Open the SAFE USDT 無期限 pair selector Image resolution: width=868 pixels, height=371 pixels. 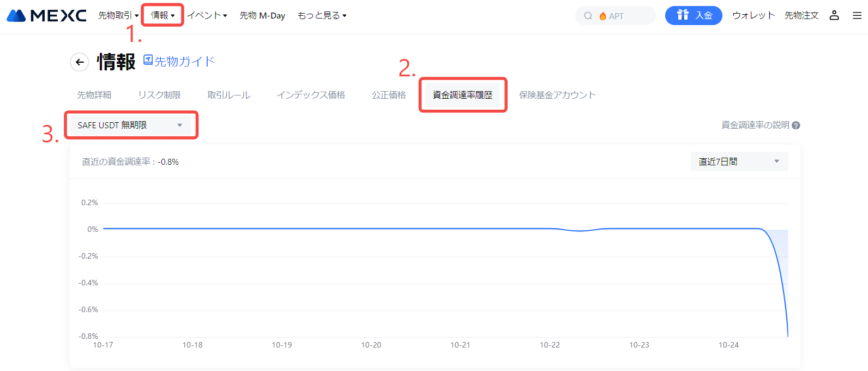pyautogui.click(x=130, y=125)
